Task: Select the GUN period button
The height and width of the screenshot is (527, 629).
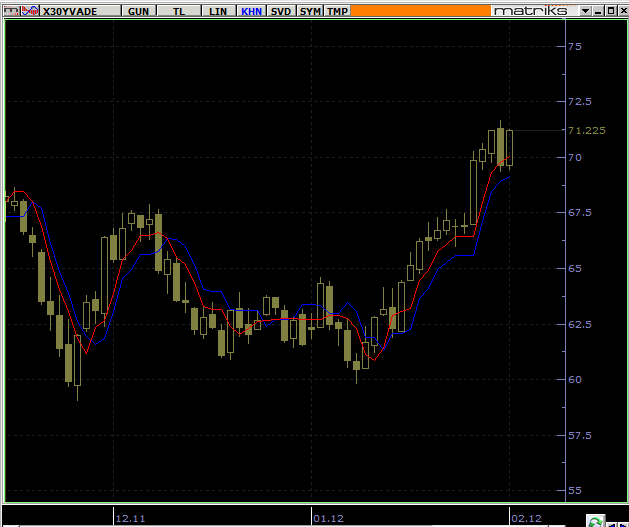Action: point(138,11)
